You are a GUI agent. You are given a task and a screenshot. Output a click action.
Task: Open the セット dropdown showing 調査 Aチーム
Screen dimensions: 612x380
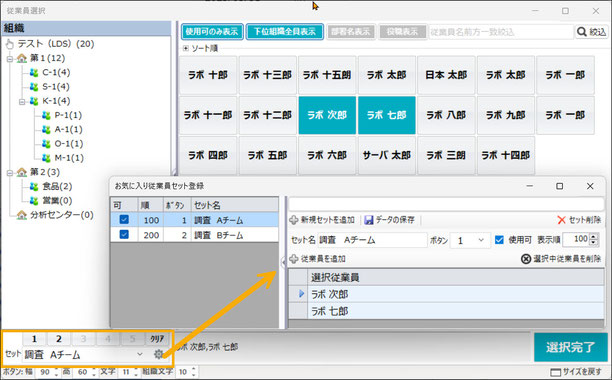coord(139,355)
